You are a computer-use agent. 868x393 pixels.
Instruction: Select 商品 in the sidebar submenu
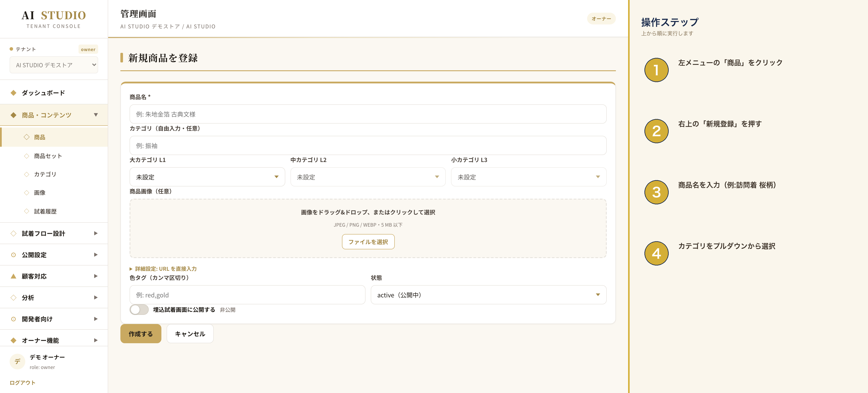click(x=54, y=137)
